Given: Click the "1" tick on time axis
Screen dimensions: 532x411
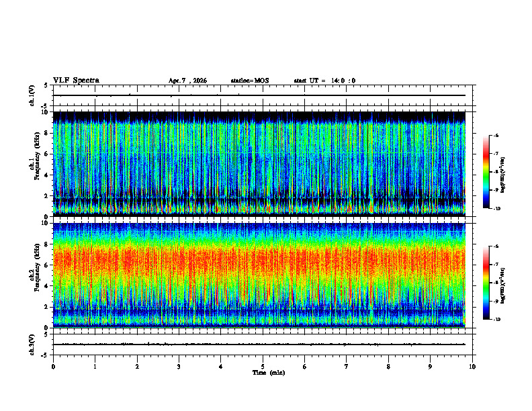Looking at the screenshot, I should click(95, 367).
